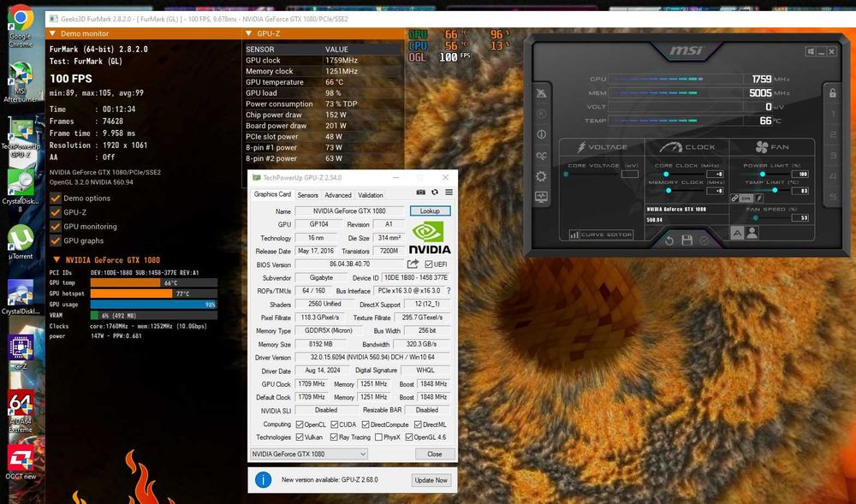Click the save floppy-disk icon in Afterburner
Screen dimensions: 856x504
[x=687, y=240]
